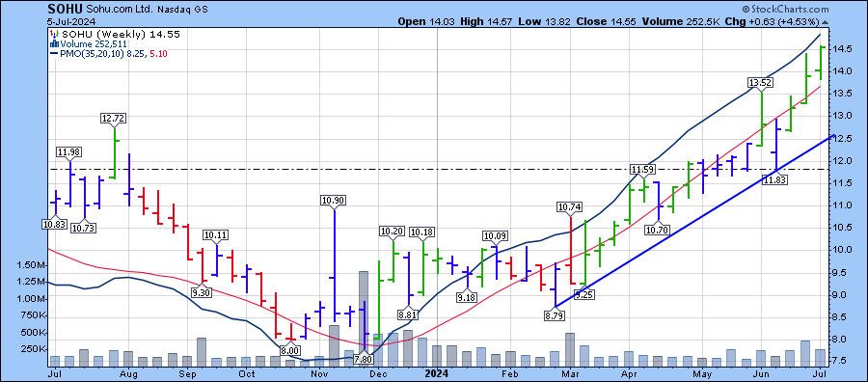Viewport: 868px width, 382px height.
Task: Click the 8.81 low price label
Action: [409, 315]
